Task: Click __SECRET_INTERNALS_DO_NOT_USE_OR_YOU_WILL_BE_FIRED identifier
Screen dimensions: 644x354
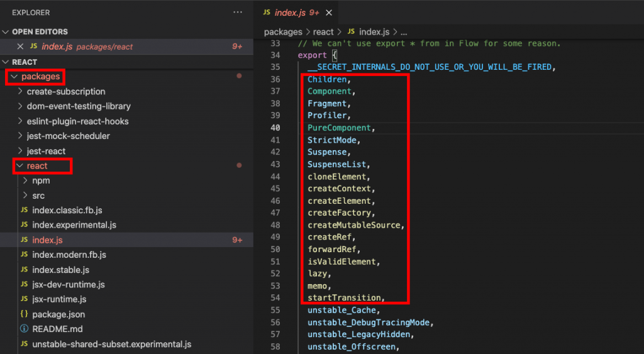Action: 429,67
